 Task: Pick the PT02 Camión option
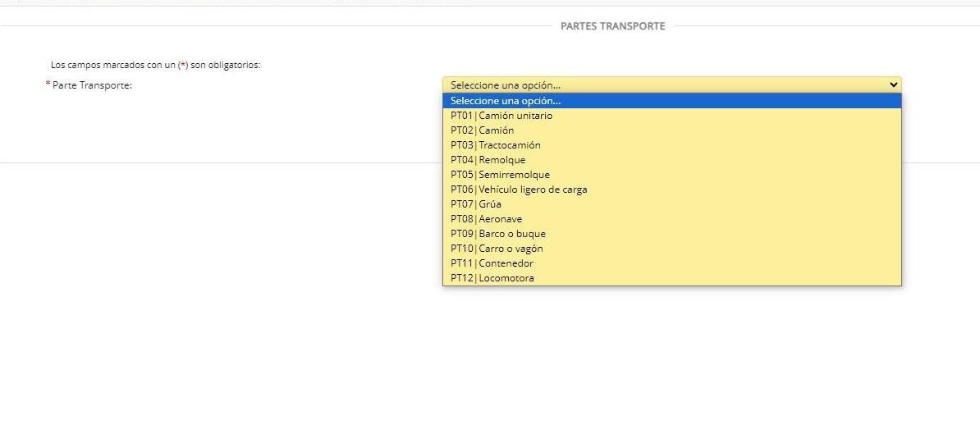pyautogui.click(x=483, y=130)
